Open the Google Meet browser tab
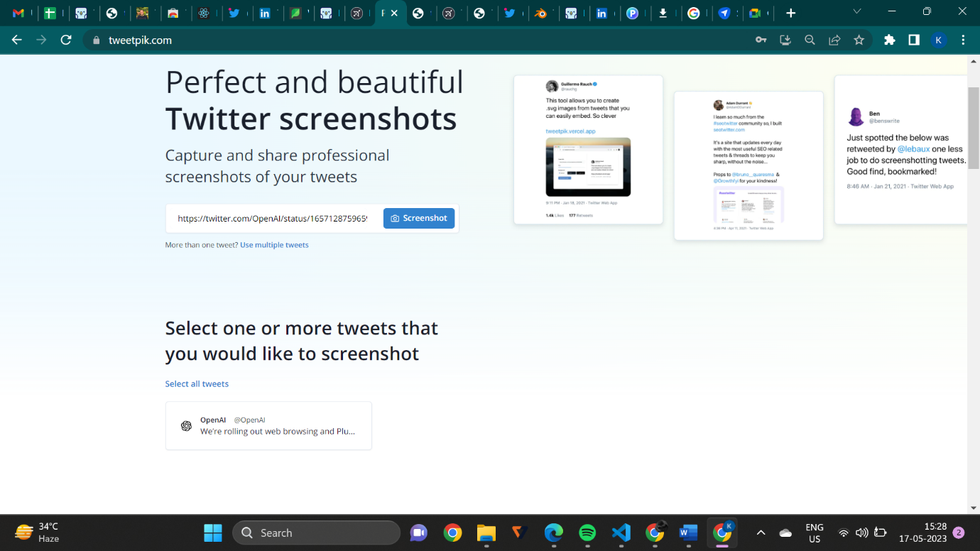This screenshot has height=551, width=980. point(755,13)
